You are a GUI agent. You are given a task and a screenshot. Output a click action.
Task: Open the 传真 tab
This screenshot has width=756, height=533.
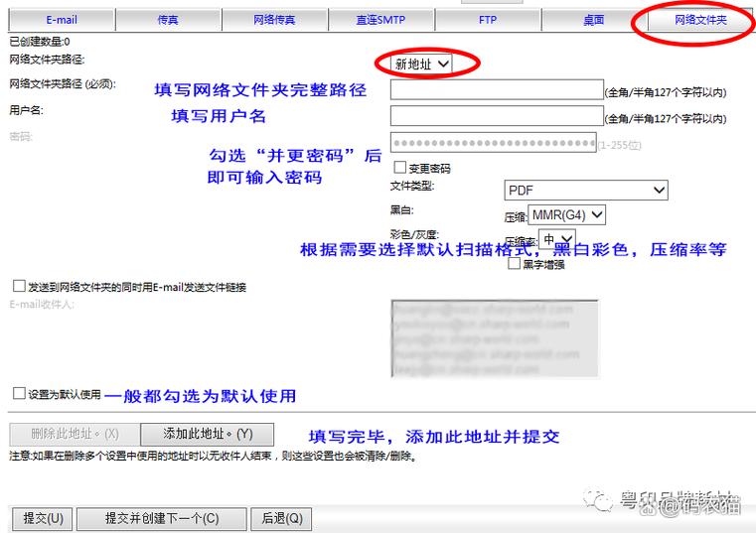[x=169, y=20]
